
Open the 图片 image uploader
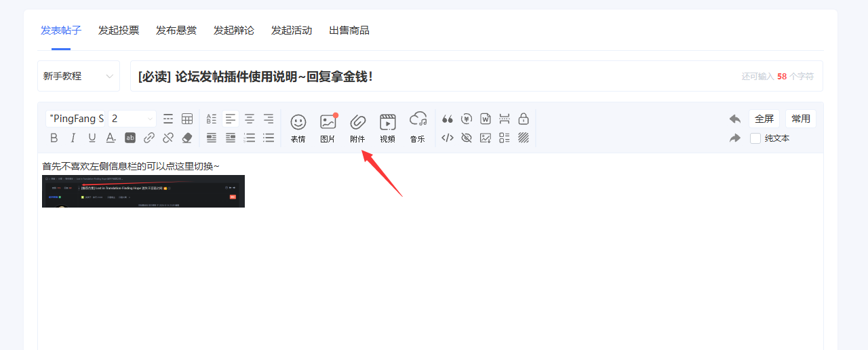coord(328,128)
